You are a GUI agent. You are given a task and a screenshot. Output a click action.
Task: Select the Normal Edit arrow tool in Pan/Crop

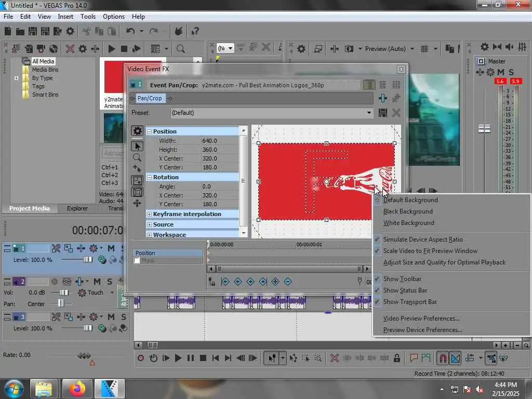pos(137,146)
